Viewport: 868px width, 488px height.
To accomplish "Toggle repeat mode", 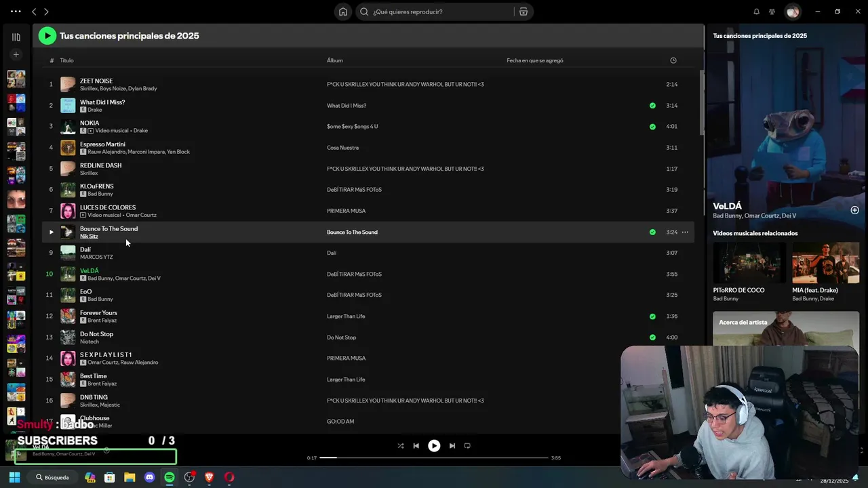I will (467, 446).
